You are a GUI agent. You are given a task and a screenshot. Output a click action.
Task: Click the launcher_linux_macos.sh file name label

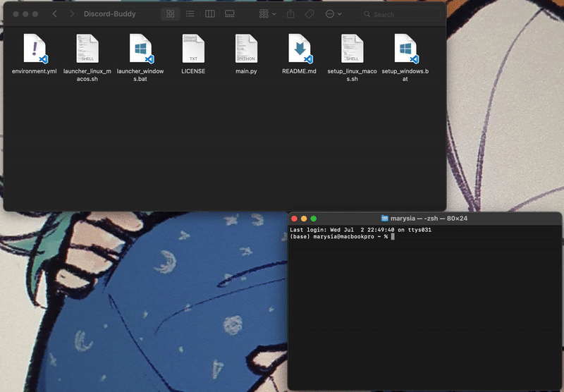pyautogui.click(x=87, y=75)
